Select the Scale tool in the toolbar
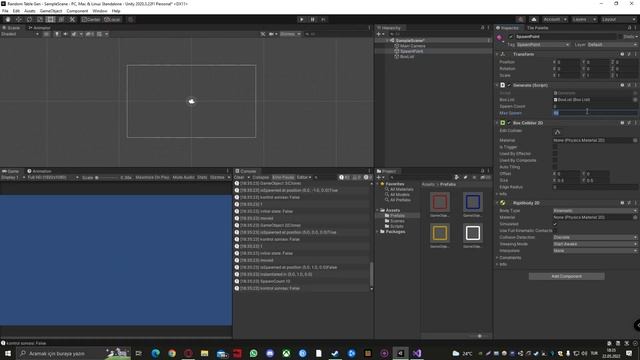640x360 pixels. 40,19
